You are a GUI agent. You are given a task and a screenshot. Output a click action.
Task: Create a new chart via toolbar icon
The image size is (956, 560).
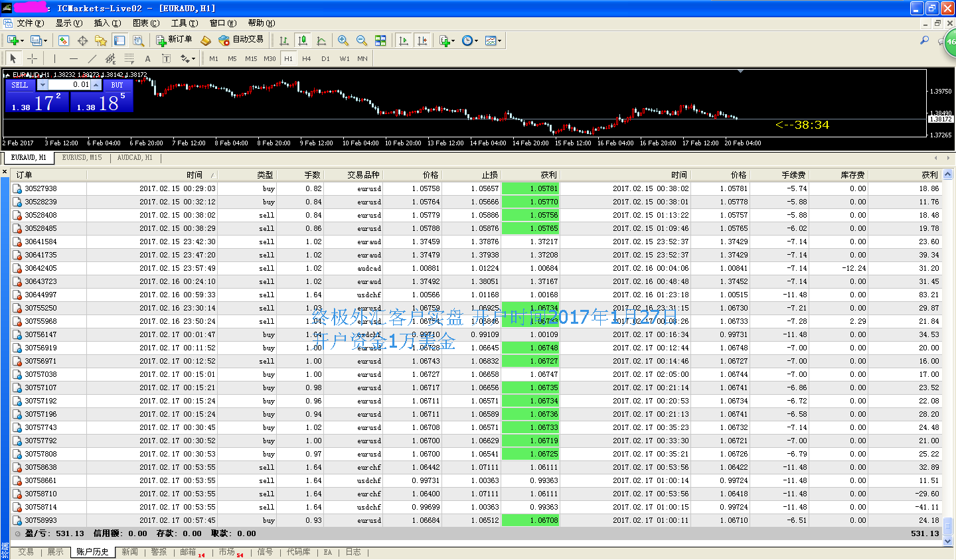(12, 40)
